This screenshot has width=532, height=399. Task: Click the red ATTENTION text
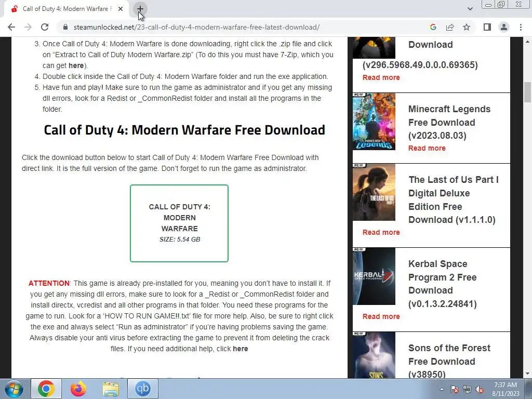point(49,283)
